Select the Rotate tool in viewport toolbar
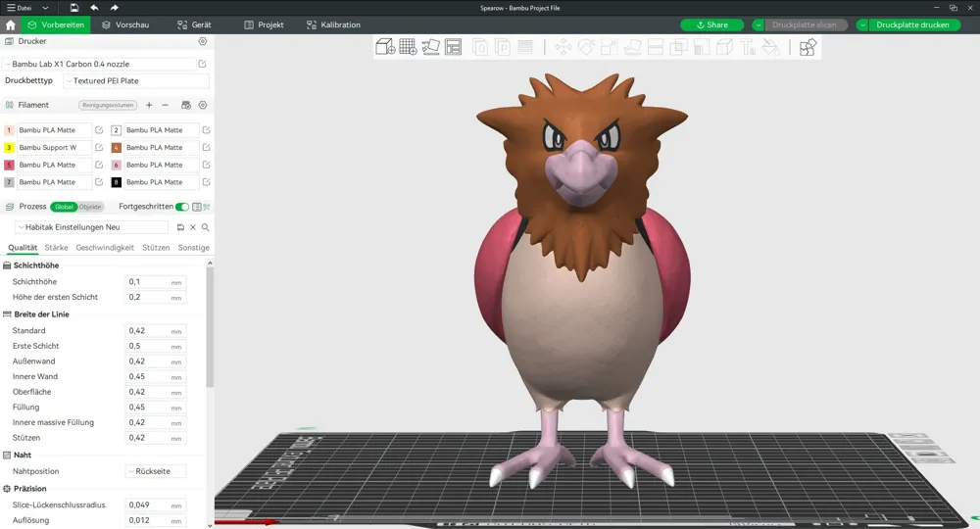The height and width of the screenshot is (529, 980). [586, 47]
